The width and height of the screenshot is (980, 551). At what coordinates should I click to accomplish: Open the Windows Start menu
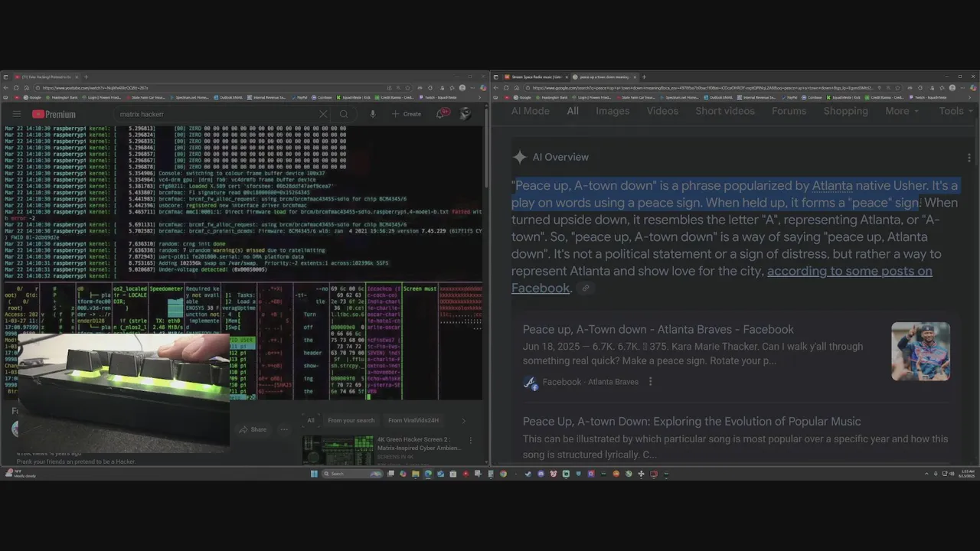(314, 474)
